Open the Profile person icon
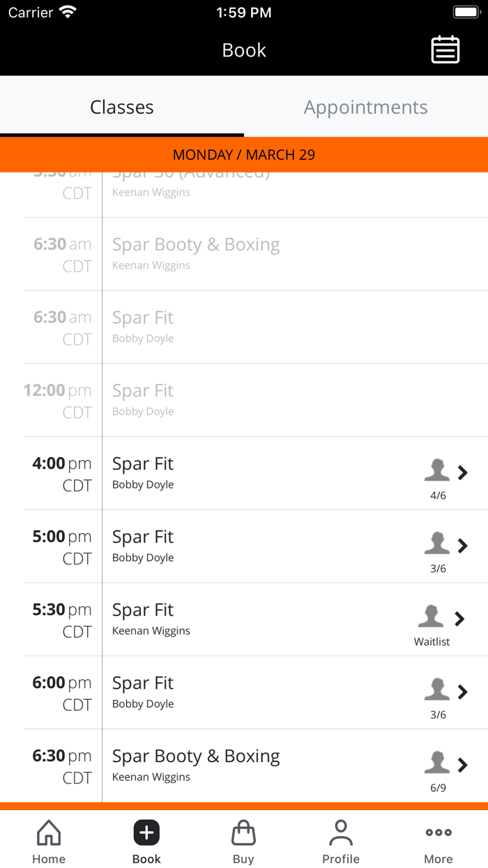 pos(341,832)
